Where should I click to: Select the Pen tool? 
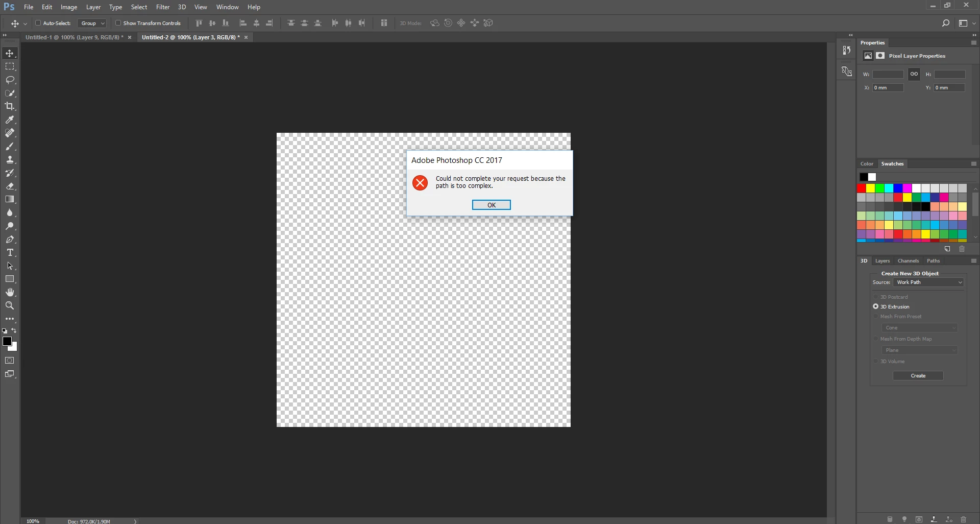(x=10, y=239)
